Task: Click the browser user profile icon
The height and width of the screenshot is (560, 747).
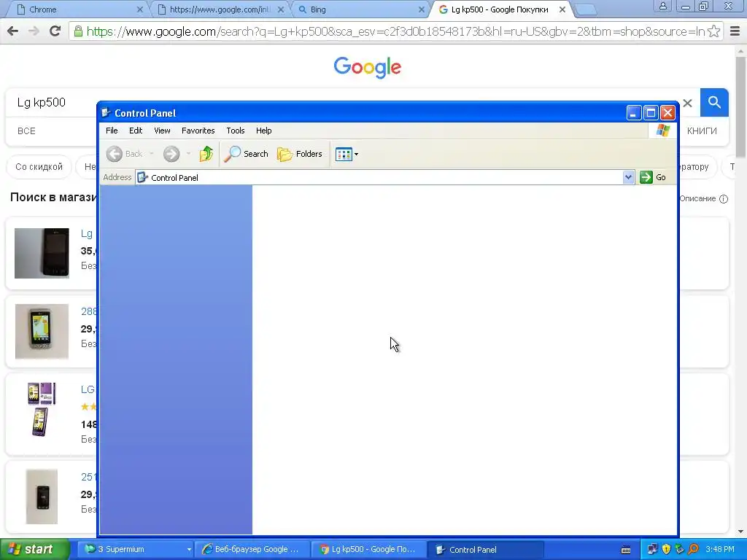Action: point(662,7)
